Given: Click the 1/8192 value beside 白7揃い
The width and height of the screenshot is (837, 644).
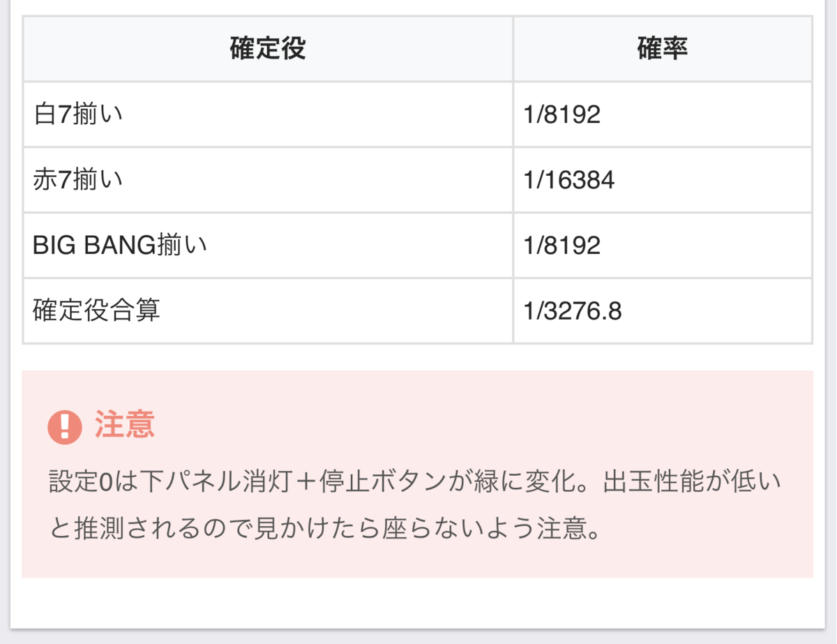Looking at the screenshot, I should tap(562, 114).
